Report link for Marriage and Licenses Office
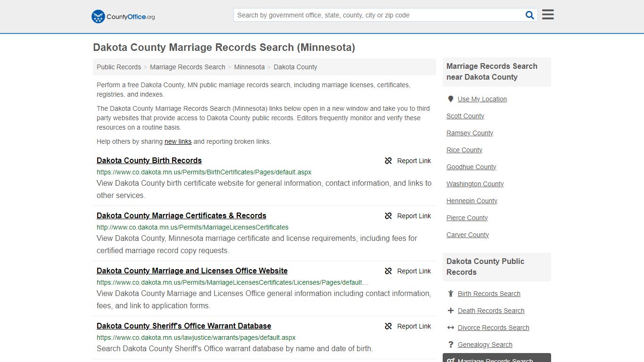 point(408,271)
